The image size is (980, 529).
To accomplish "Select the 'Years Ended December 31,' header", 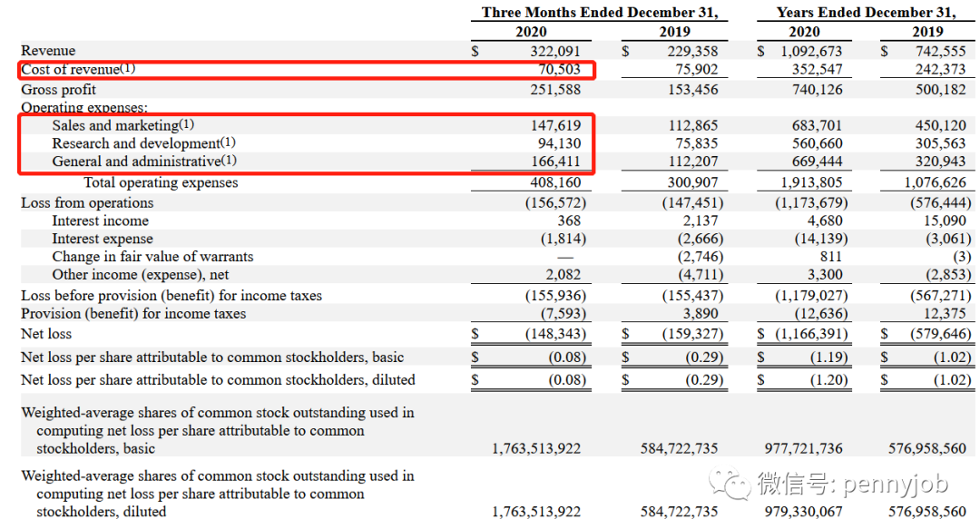I will [x=866, y=13].
